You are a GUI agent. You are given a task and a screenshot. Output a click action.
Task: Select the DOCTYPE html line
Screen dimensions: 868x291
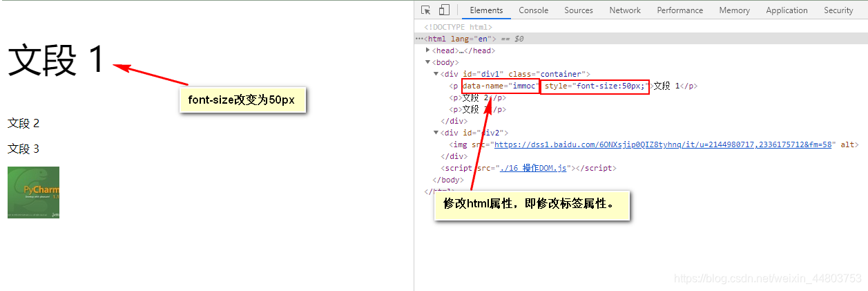coord(458,27)
